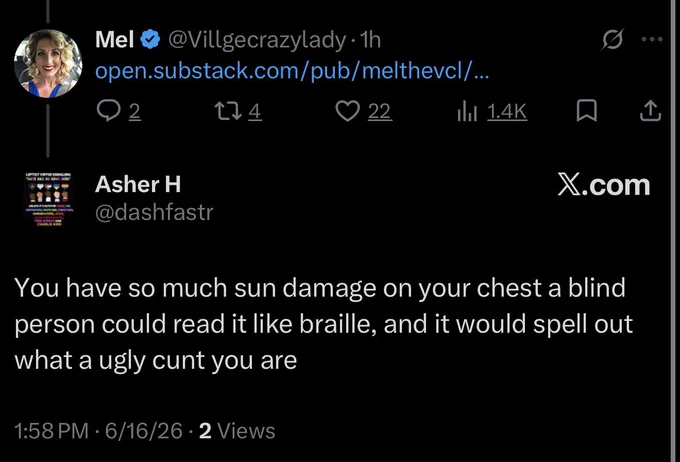Like Mel's post with the heart icon

(x=348, y=111)
